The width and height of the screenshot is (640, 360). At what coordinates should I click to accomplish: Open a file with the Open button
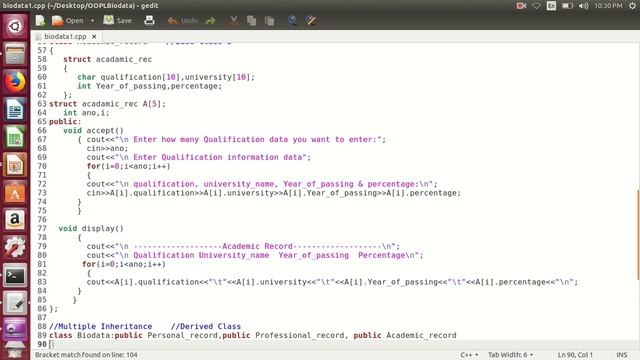(68, 20)
